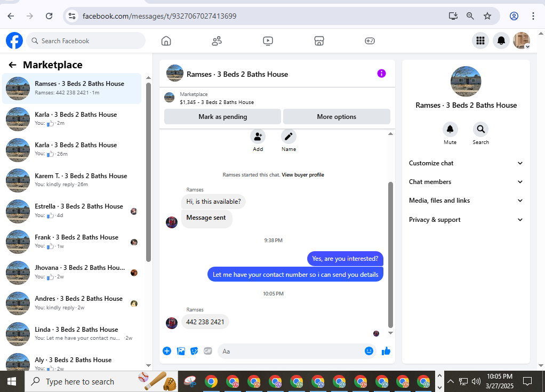The width and height of the screenshot is (545, 392).
Task: Expand Customize chat section
Action: (466, 163)
